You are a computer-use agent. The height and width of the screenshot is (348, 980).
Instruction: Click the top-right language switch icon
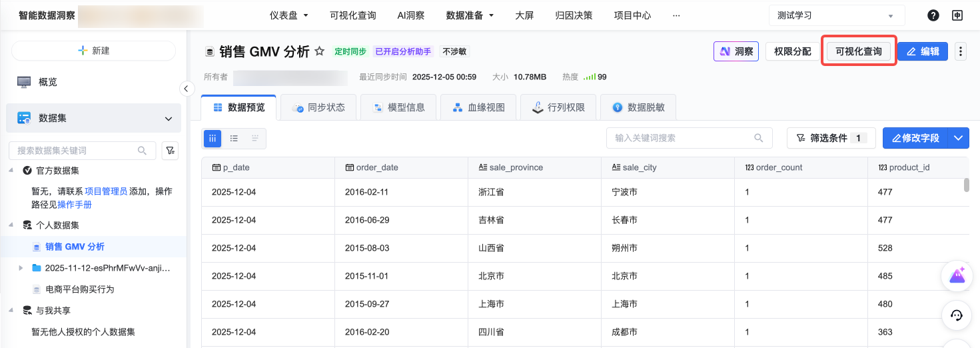tap(957, 15)
